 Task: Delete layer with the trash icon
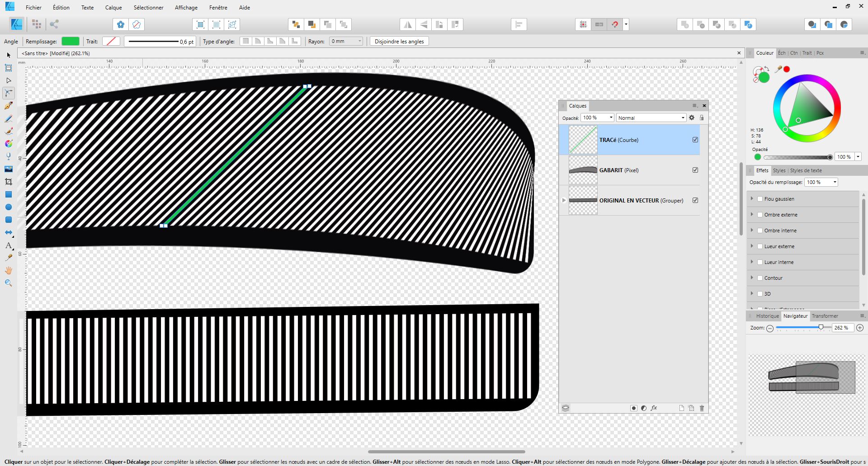point(702,408)
